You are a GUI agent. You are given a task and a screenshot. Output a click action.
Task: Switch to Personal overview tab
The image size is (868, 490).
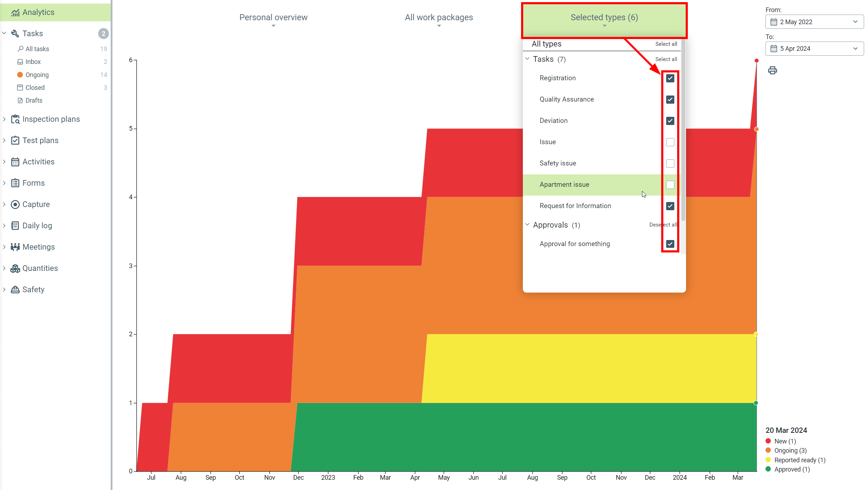coord(273,17)
